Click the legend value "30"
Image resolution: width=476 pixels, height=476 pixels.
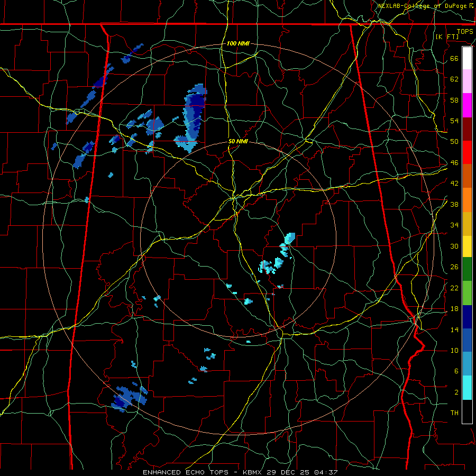(x=454, y=246)
